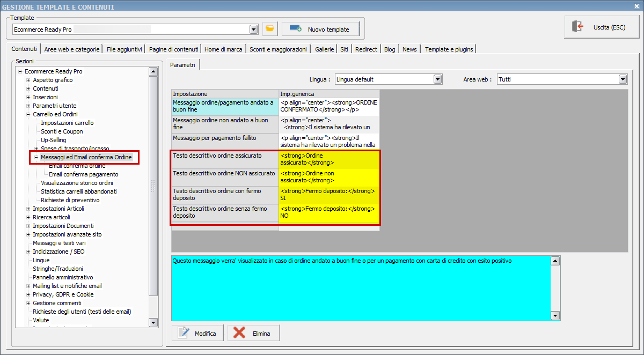Open the Blog tab
Screen dimensions: 644x355
click(x=390, y=49)
